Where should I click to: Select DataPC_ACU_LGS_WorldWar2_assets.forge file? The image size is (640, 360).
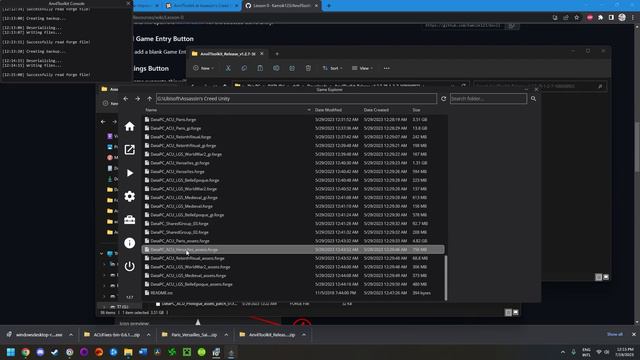293,267
